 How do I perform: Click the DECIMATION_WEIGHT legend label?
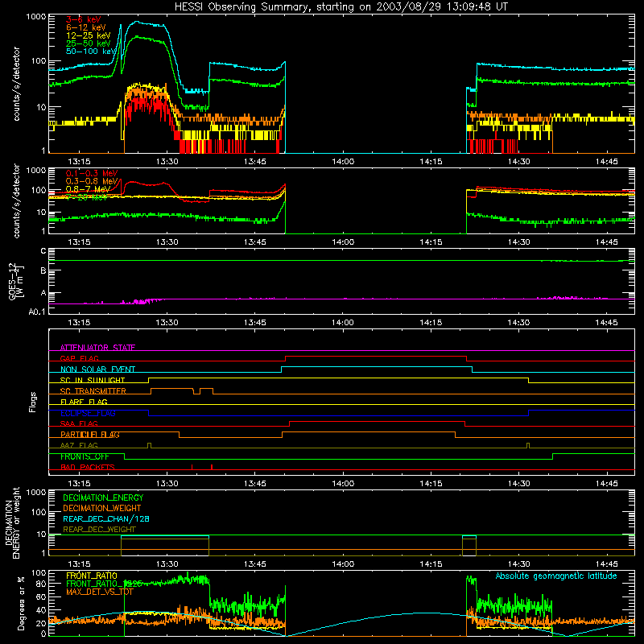[102, 509]
